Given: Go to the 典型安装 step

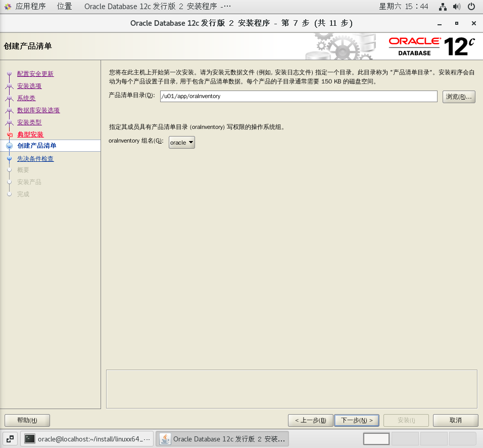Looking at the screenshot, I should (x=30, y=135).
